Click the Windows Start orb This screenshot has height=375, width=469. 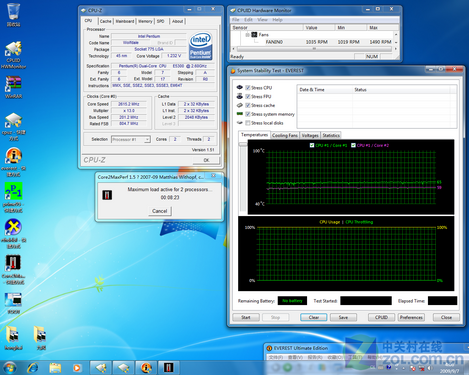[x=9, y=368]
